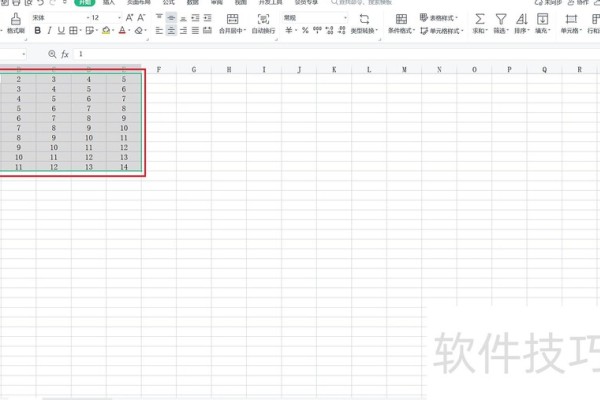The image size is (600, 400).
Task: Click the draw border table icon
Action: [90, 30]
